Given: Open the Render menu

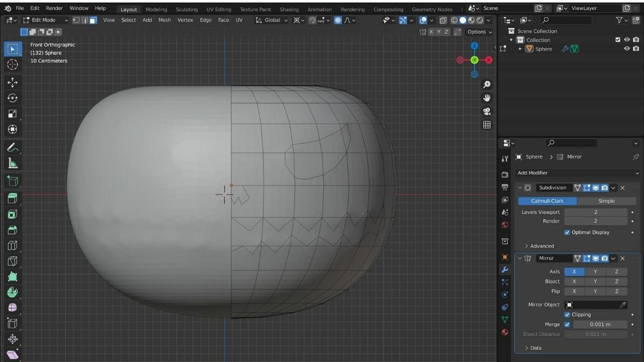Looking at the screenshot, I should [54, 8].
